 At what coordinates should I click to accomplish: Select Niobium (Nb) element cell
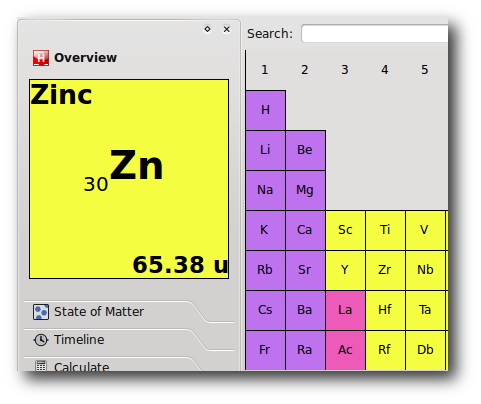[425, 270]
